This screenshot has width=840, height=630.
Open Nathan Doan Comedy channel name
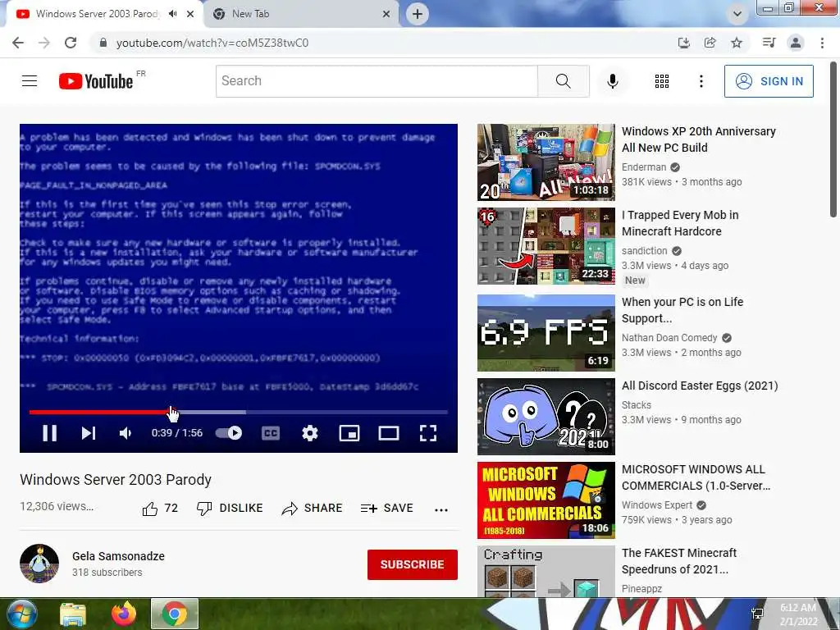click(669, 337)
